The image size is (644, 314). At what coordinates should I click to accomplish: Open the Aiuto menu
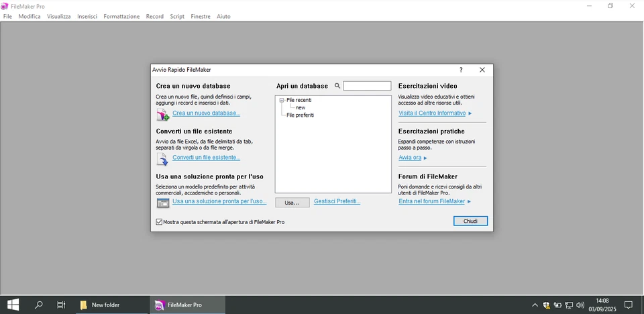click(223, 17)
